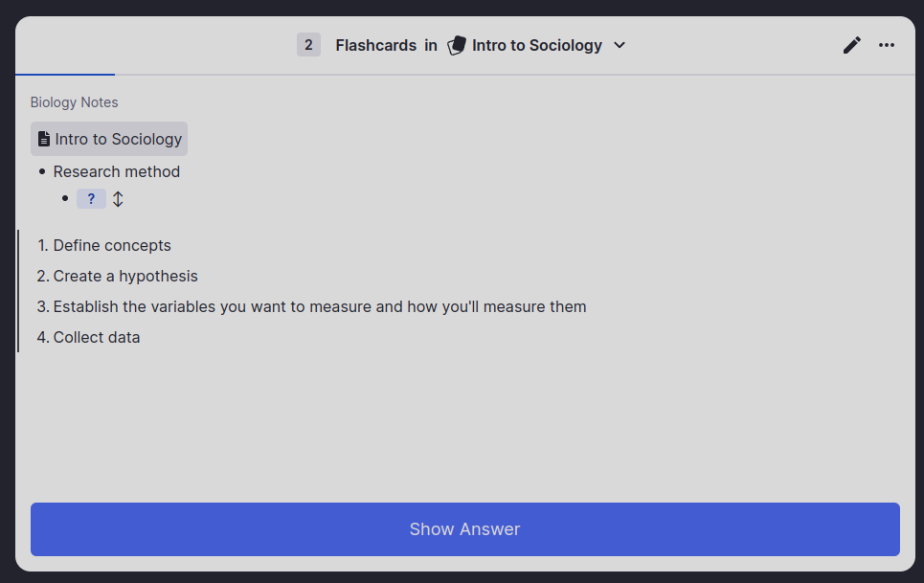Click the Flashcards label in the header
The height and width of the screenshot is (583, 924).
coord(375,45)
